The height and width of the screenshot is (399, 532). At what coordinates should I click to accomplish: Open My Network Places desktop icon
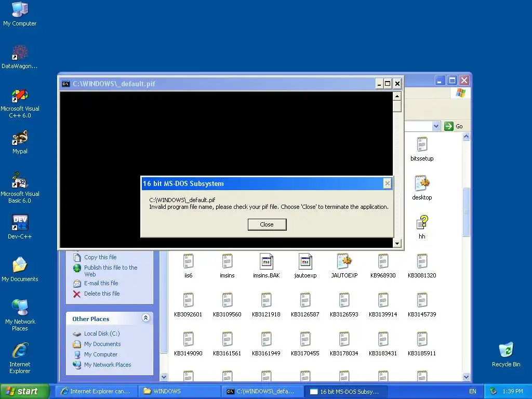pos(20,315)
